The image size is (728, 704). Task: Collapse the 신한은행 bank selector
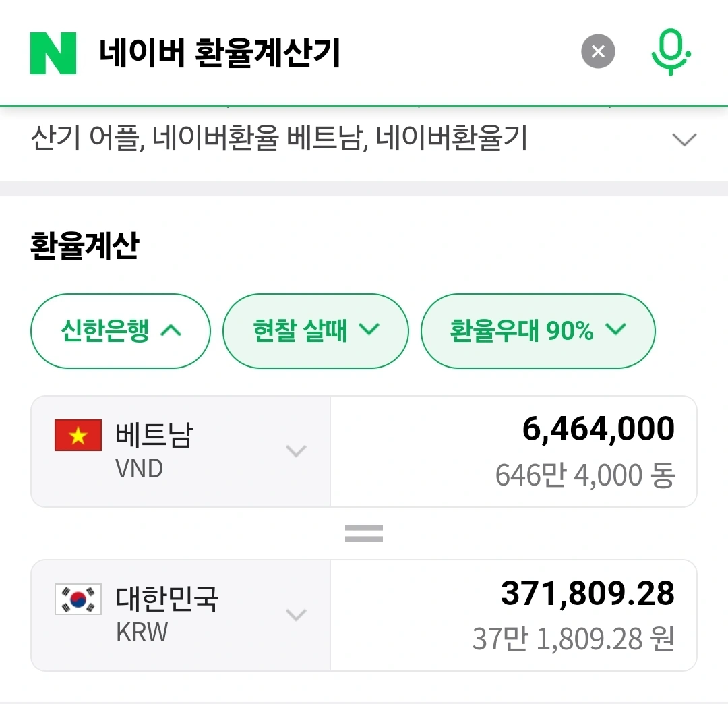[x=121, y=331]
